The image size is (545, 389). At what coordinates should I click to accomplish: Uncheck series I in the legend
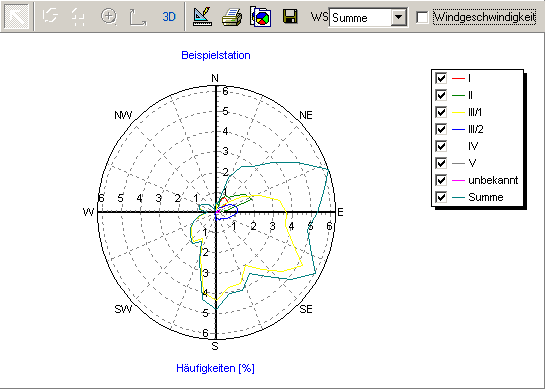[x=441, y=78]
